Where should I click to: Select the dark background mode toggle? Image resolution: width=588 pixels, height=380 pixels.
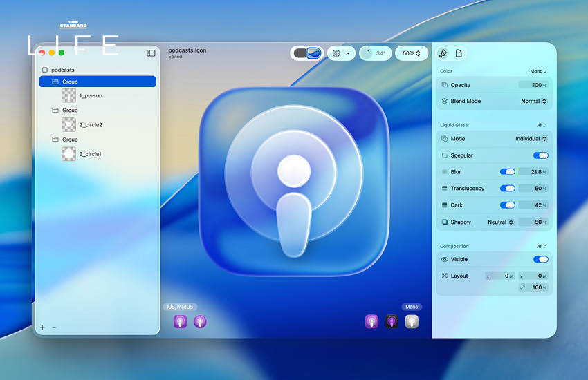[300, 53]
